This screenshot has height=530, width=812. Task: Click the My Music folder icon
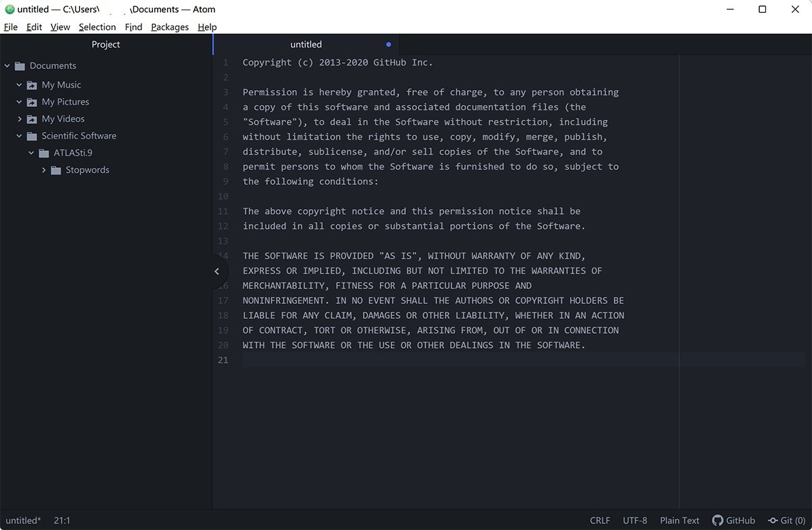click(x=32, y=84)
